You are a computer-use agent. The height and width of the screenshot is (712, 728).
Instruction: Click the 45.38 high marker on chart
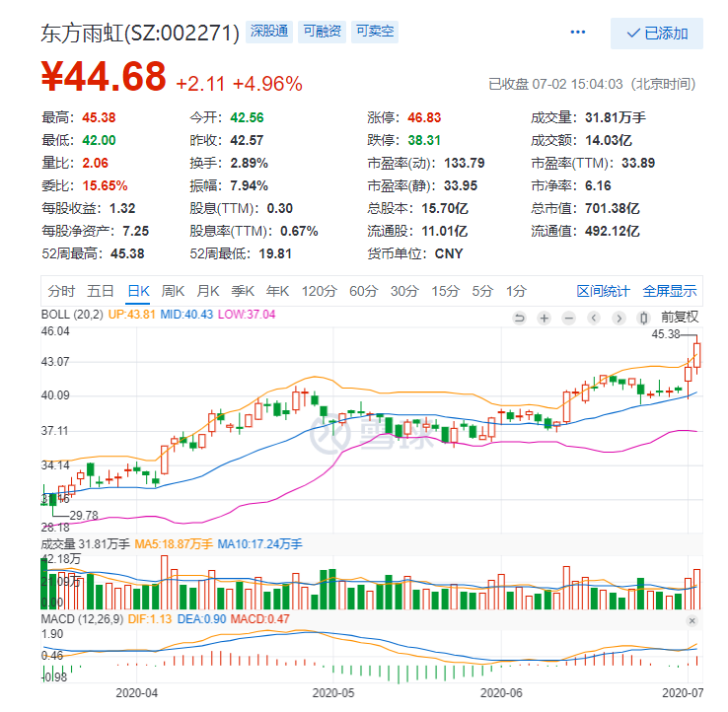tap(665, 334)
